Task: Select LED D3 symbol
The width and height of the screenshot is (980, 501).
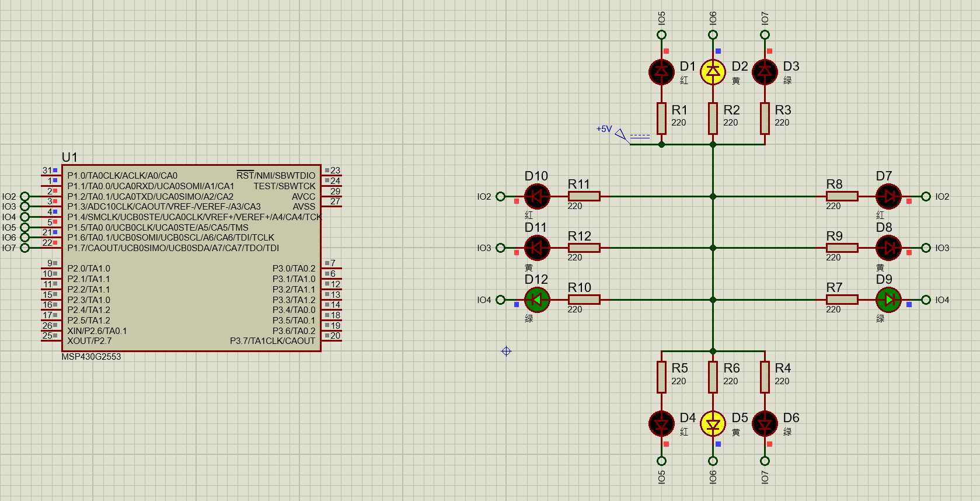Action: [765, 71]
